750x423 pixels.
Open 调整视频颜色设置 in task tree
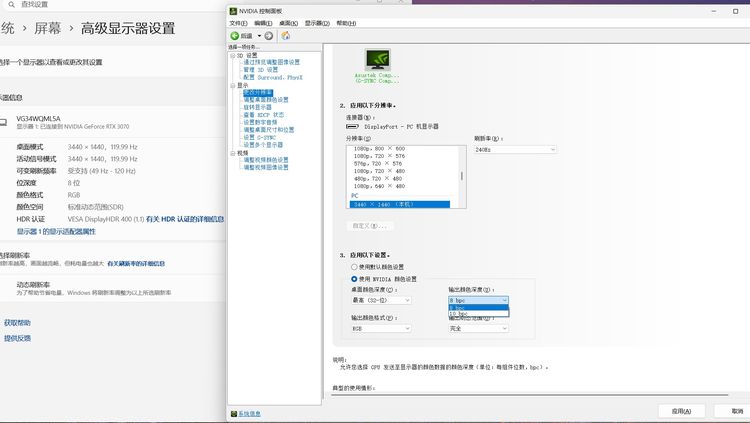265,160
